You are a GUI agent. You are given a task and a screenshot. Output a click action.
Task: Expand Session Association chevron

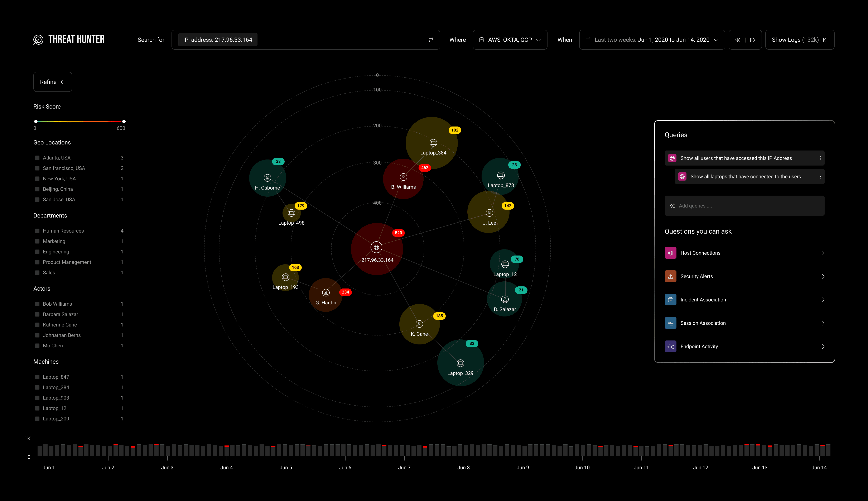(823, 323)
